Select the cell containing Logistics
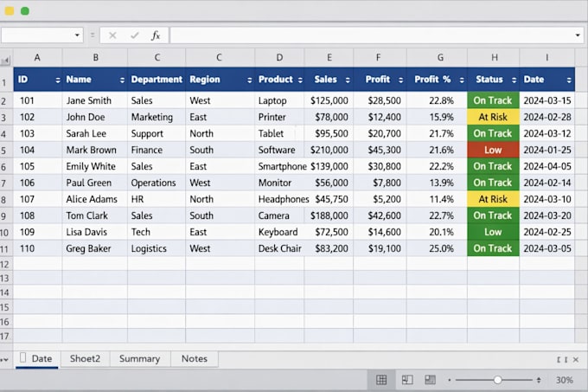Image resolution: width=588 pixels, height=392 pixels. point(157,248)
